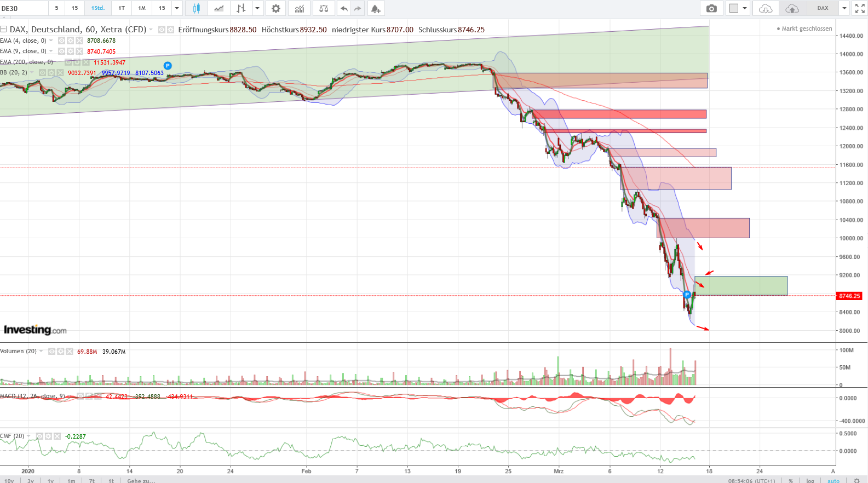
Task: Click the current price label 8746.25
Action: coord(849,296)
